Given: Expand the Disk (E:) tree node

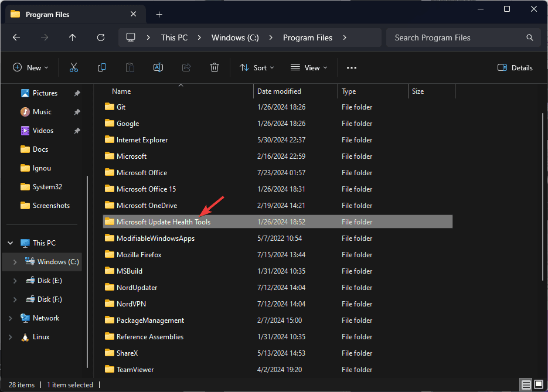Looking at the screenshot, I should pyautogui.click(x=15, y=281).
